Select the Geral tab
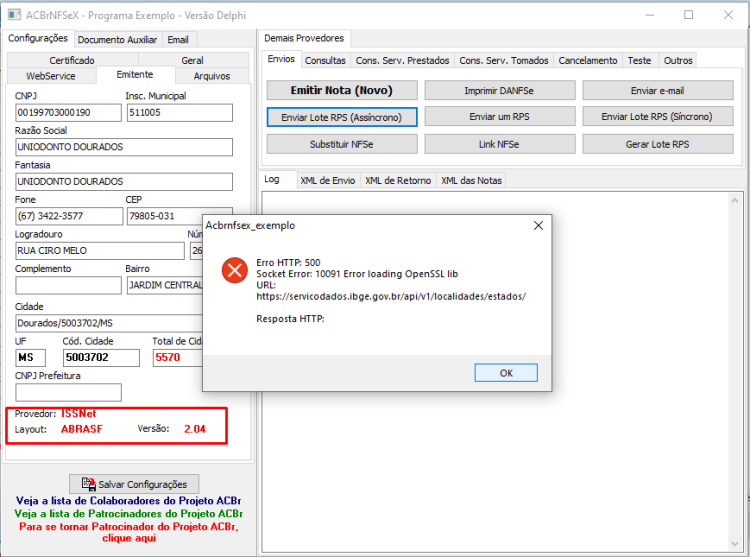The height and width of the screenshot is (557, 750). coord(192,60)
